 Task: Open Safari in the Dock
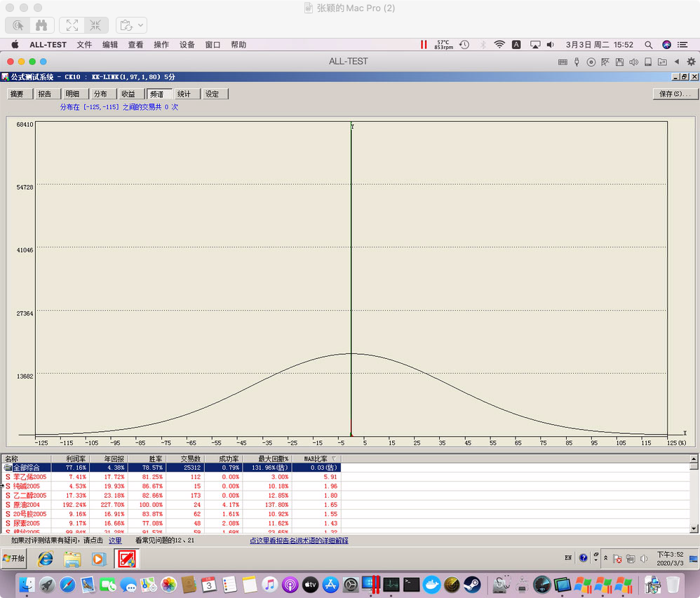67,585
